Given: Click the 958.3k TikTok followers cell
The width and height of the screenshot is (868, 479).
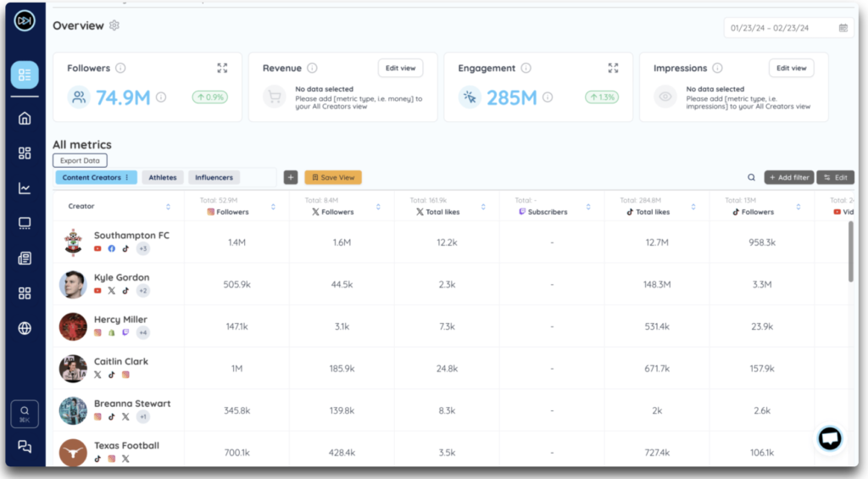Looking at the screenshot, I should (762, 242).
